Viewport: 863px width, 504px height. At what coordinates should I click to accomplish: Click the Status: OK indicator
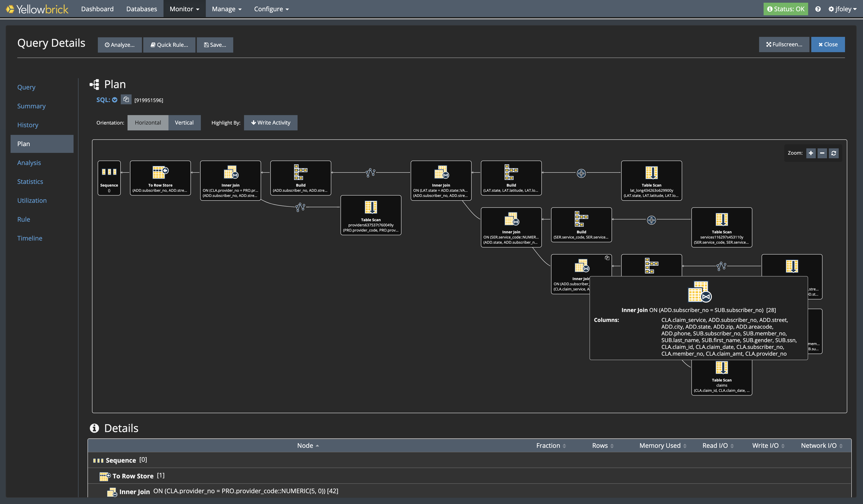786,9
